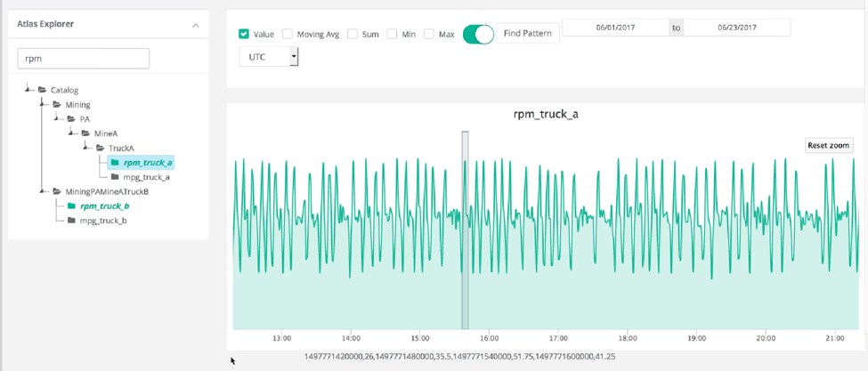Click the 21:00 axis label
Viewport: 868px width, 371px height.
(x=834, y=338)
